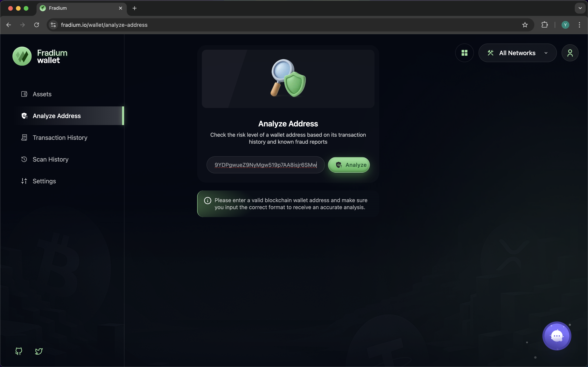Click the wallet address input field

(x=265, y=165)
